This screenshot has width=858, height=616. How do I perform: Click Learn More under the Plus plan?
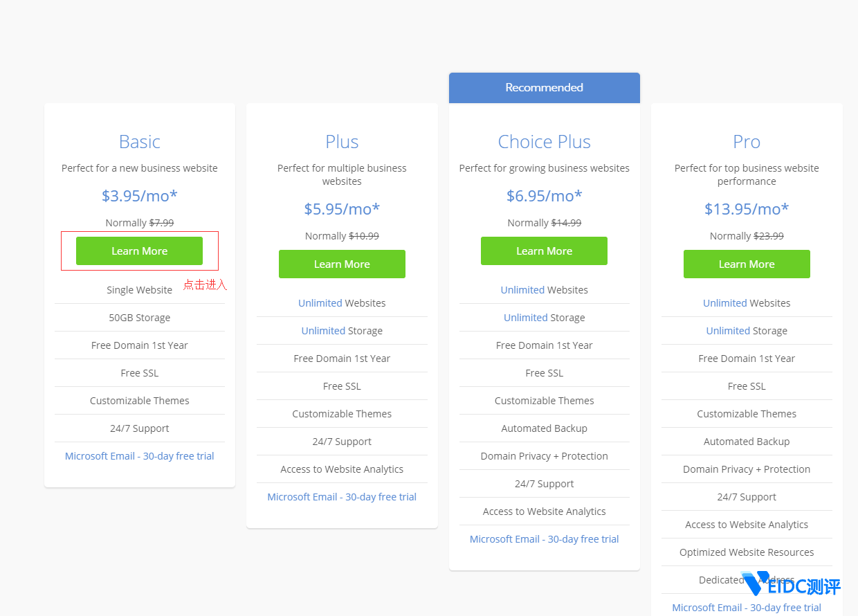pyautogui.click(x=342, y=264)
